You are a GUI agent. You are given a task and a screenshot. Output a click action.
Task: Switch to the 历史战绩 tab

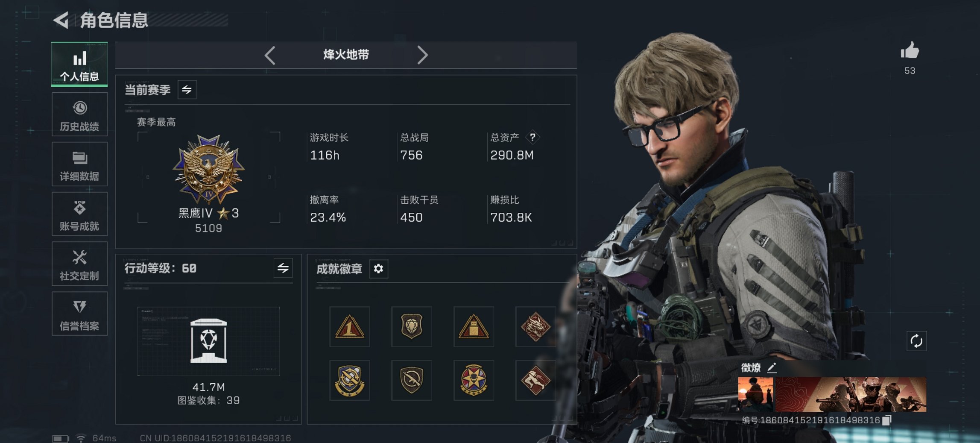(x=79, y=114)
